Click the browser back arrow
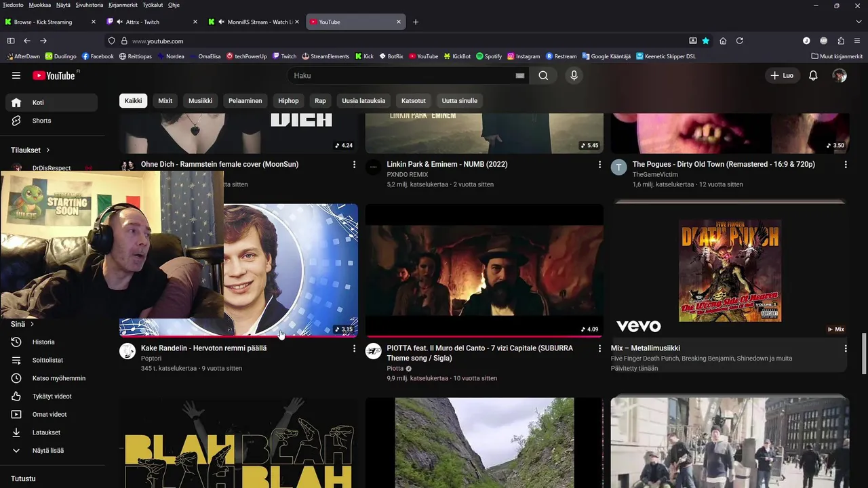 [x=27, y=41]
